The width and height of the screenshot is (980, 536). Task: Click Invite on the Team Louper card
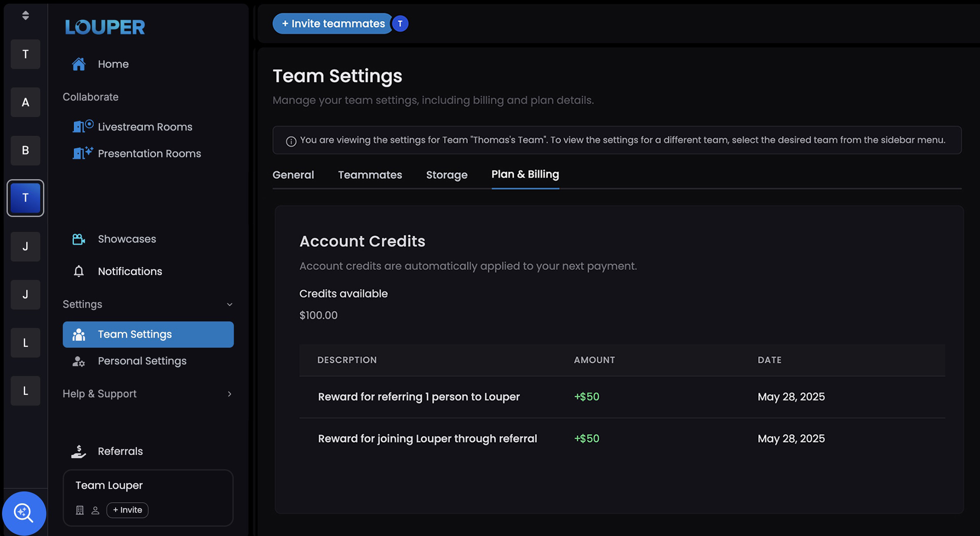point(127,510)
